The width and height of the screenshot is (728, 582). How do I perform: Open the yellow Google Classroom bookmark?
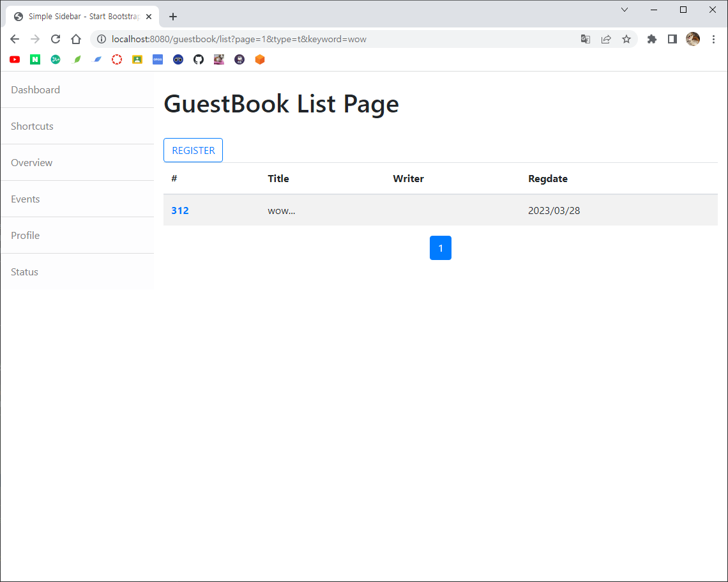(137, 59)
